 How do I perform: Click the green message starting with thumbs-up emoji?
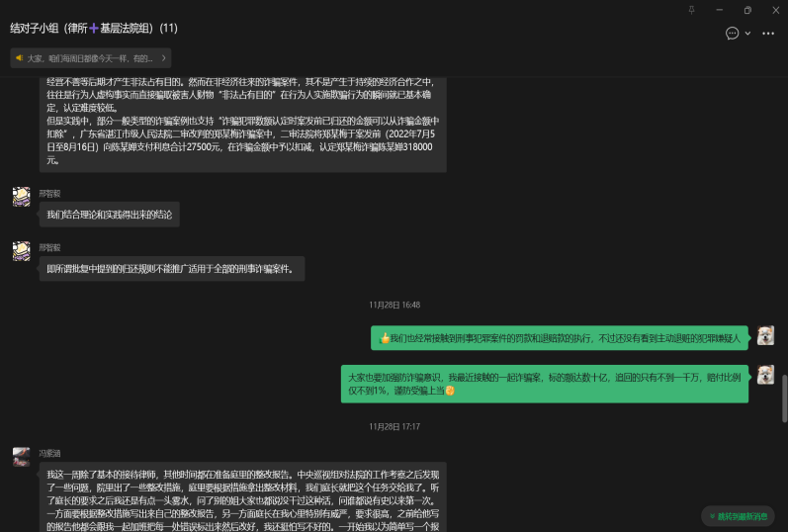click(x=559, y=338)
